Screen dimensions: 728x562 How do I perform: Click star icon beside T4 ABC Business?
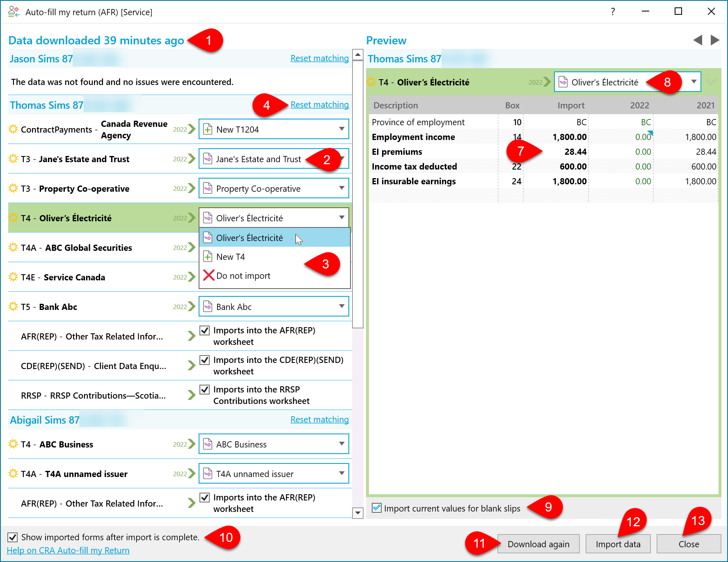click(13, 444)
